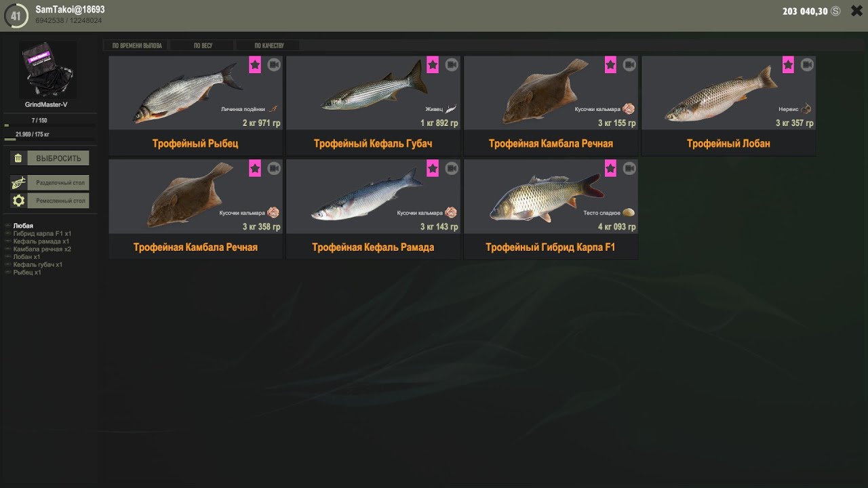Click the crafting table gear icon
The height and width of the screenshot is (488, 868).
tap(18, 201)
